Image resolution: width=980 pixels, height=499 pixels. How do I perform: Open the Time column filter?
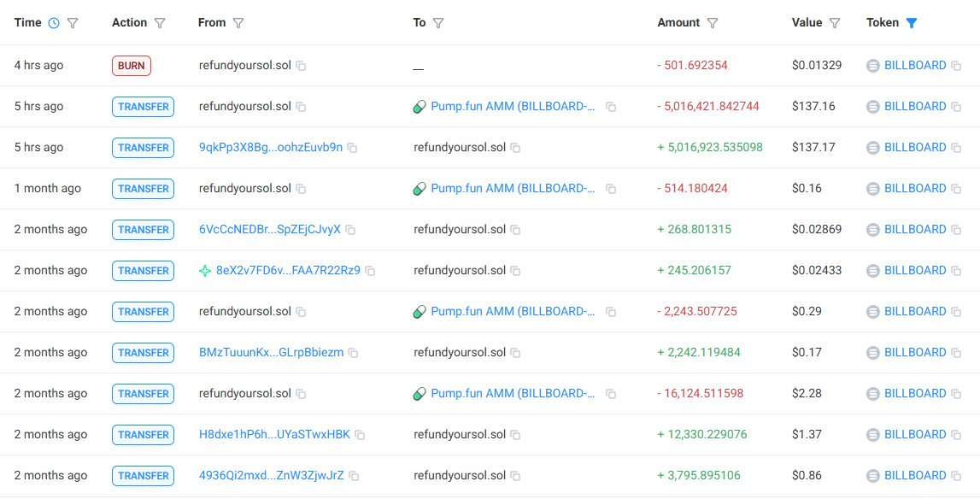click(x=73, y=23)
